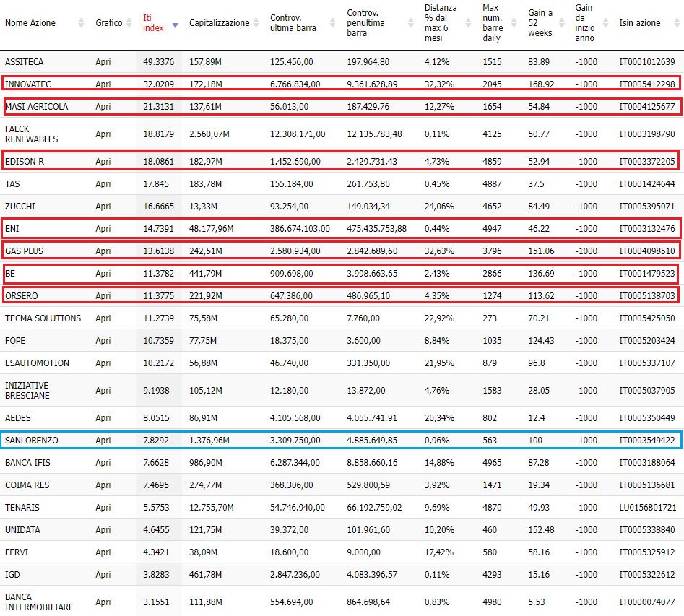The width and height of the screenshot is (684, 616).
Task: Open the Apri link for SANLORENZO
Action: (103, 441)
